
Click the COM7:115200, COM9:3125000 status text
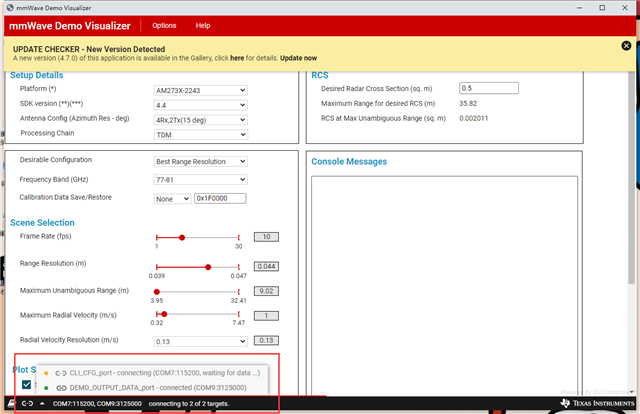(x=97, y=404)
